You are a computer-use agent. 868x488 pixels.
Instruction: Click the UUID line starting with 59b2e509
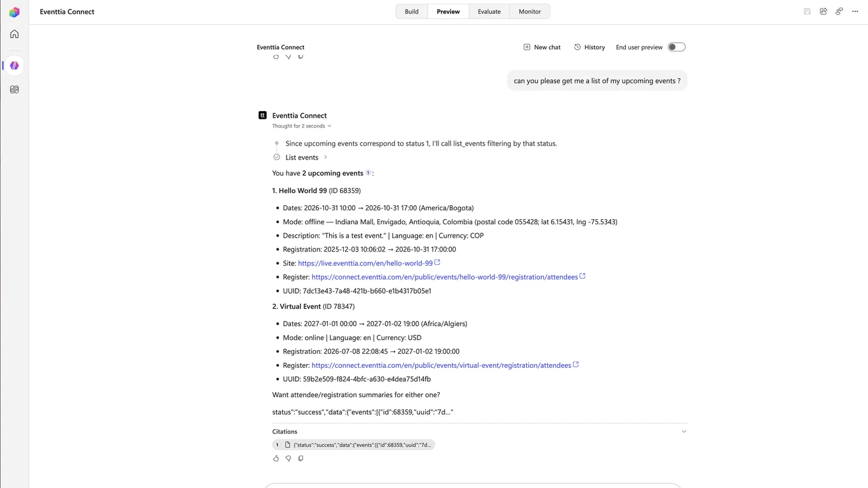pyautogui.click(x=357, y=379)
